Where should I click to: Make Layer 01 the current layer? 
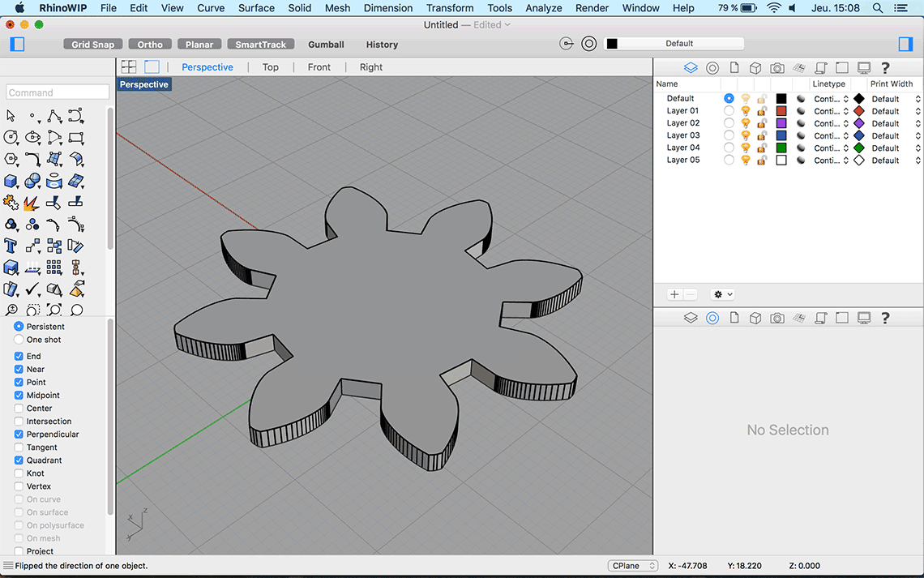click(x=729, y=111)
